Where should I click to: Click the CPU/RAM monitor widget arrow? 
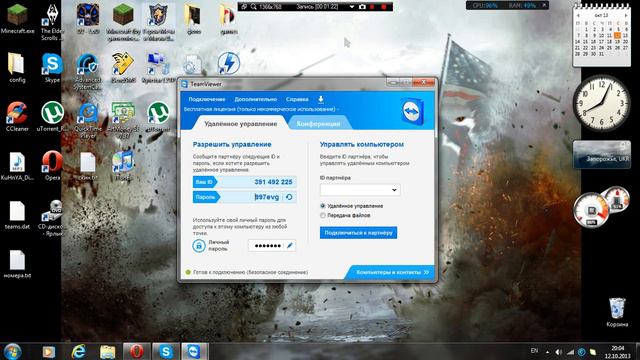pos(544,5)
